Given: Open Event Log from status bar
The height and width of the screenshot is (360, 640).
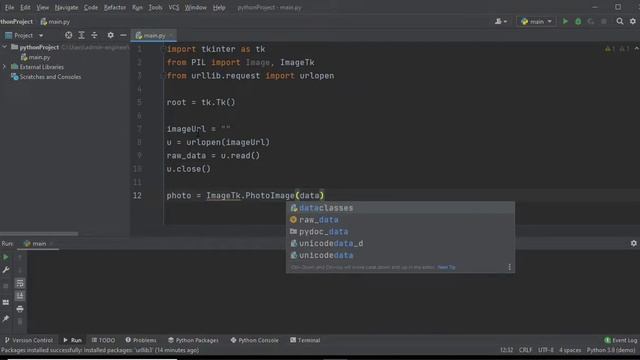Looking at the screenshot, I should click(620, 340).
